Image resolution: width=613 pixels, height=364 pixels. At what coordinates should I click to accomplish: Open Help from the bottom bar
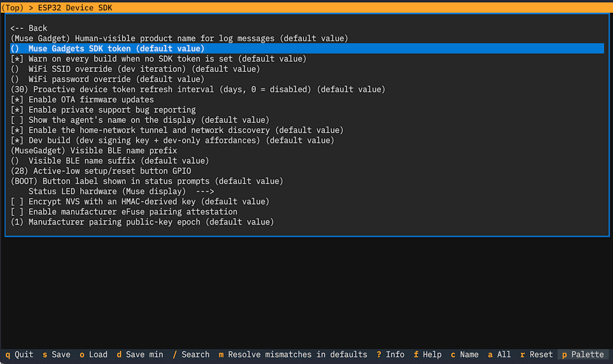pos(428,354)
